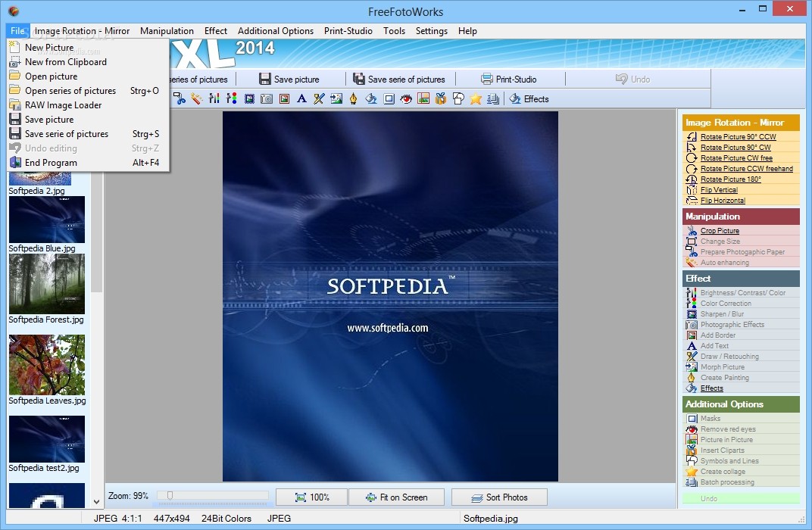Click Symbols and Lines shapes toolbar icon
This screenshot has width=812, height=530.
tap(458, 98)
